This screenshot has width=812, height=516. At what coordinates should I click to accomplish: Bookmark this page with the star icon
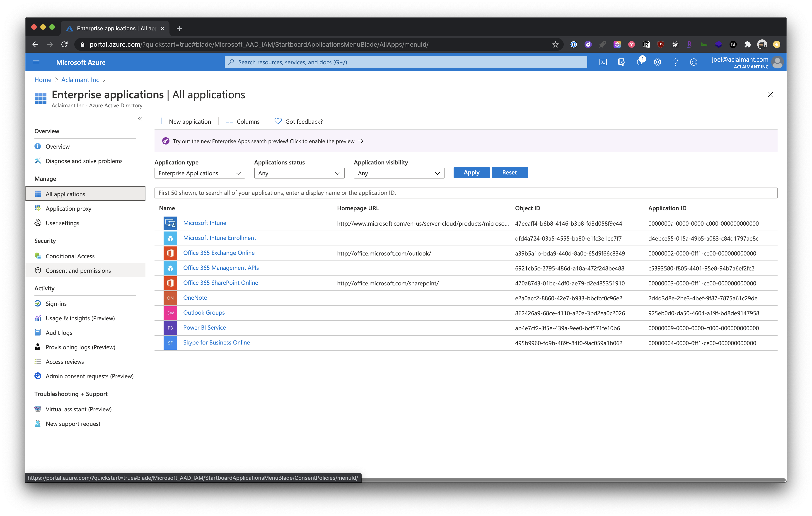[x=555, y=44]
